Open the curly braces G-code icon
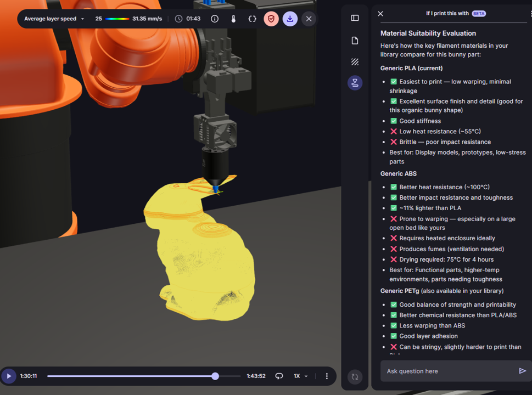This screenshot has width=532, height=395. coord(252,19)
